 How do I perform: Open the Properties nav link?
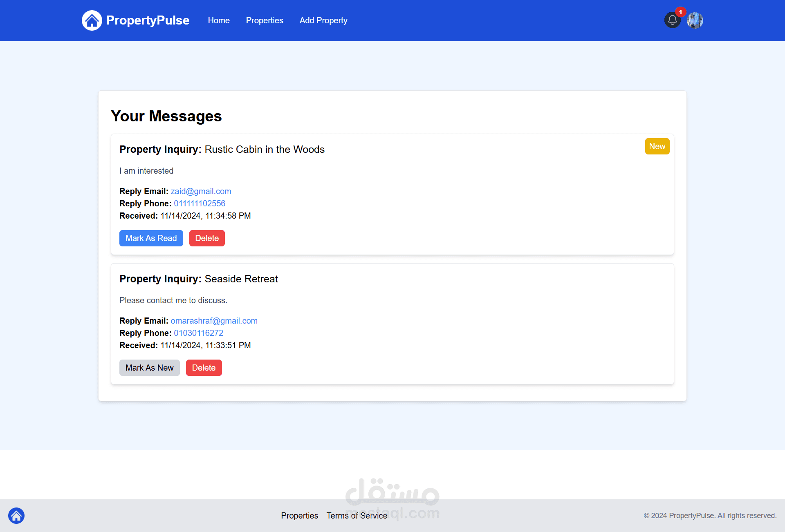point(265,20)
